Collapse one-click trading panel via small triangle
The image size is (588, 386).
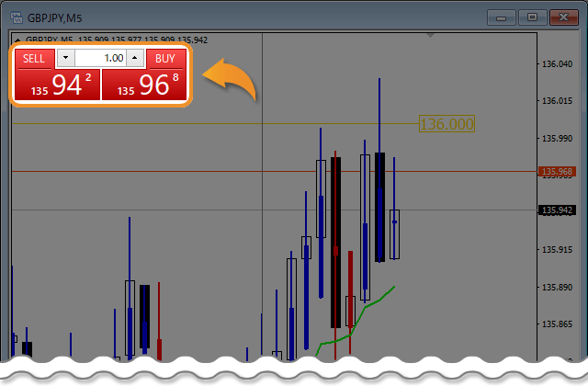pyautogui.click(x=17, y=40)
